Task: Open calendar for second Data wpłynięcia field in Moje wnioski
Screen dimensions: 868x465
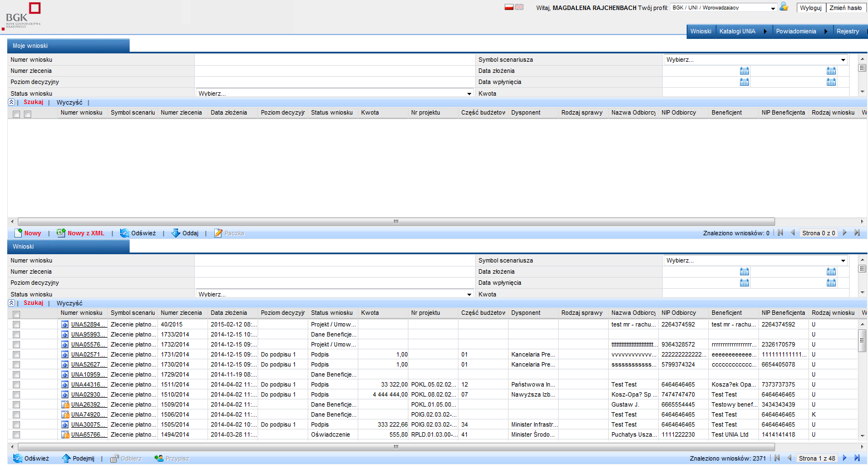Action: (831, 82)
